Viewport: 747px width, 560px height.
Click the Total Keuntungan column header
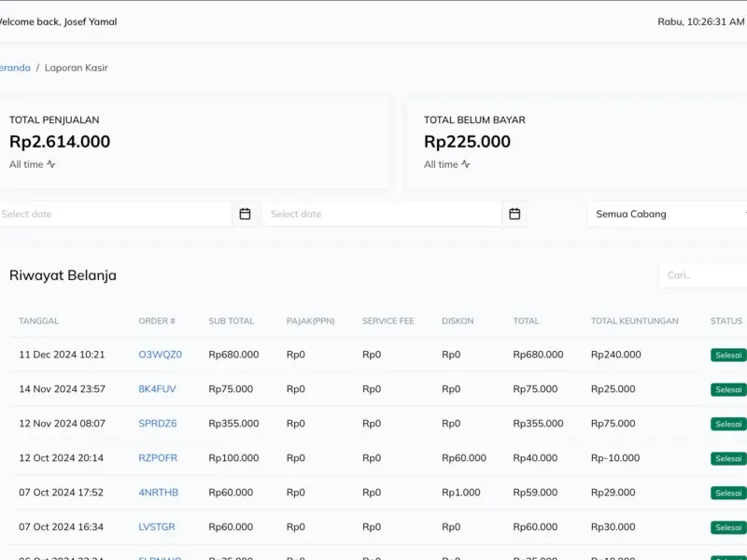pyautogui.click(x=634, y=321)
